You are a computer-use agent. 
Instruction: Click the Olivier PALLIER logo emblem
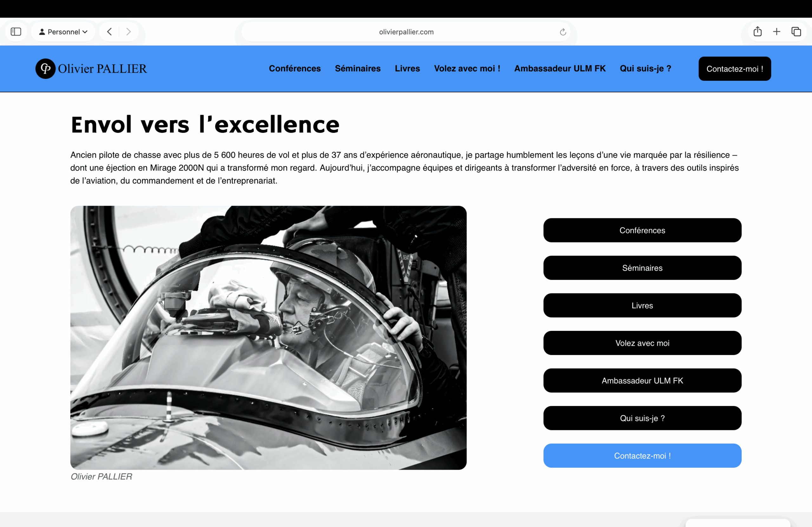click(46, 68)
